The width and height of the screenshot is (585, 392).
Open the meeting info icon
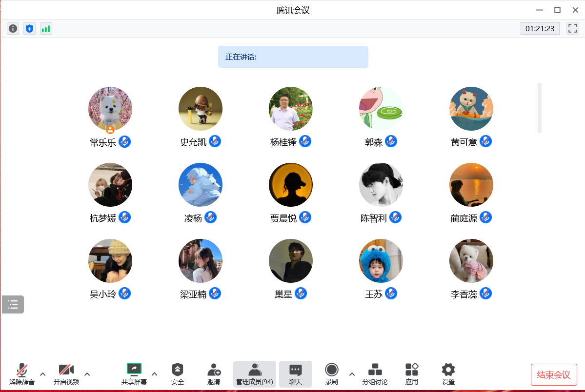[13, 29]
